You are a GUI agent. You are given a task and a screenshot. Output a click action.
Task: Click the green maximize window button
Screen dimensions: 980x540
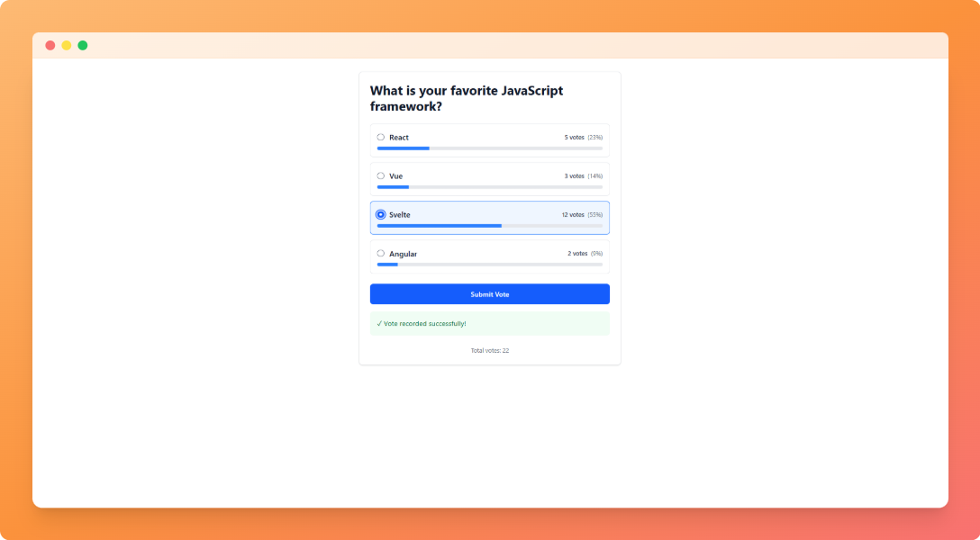pyautogui.click(x=83, y=45)
